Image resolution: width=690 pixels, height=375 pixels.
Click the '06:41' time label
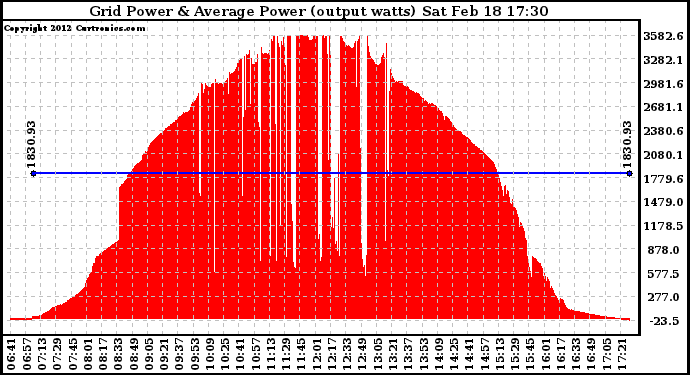tap(11, 354)
